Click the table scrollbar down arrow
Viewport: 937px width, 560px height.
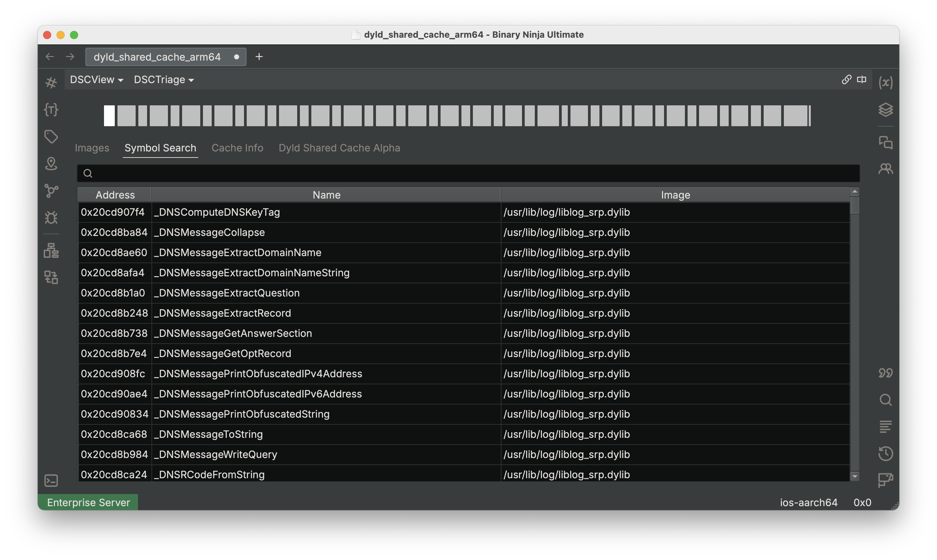854,476
